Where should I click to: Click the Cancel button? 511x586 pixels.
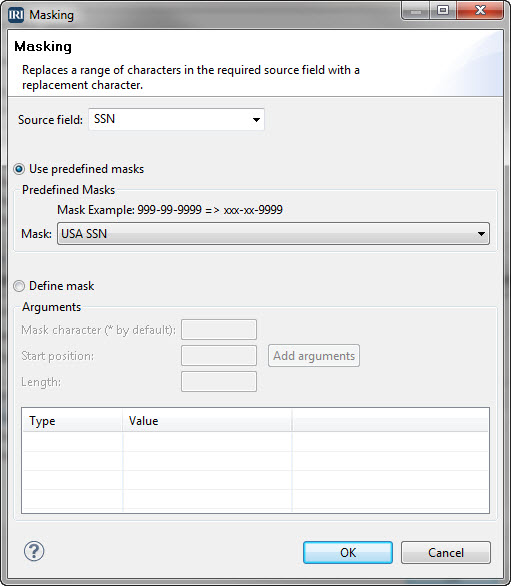pyautogui.click(x=446, y=552)
